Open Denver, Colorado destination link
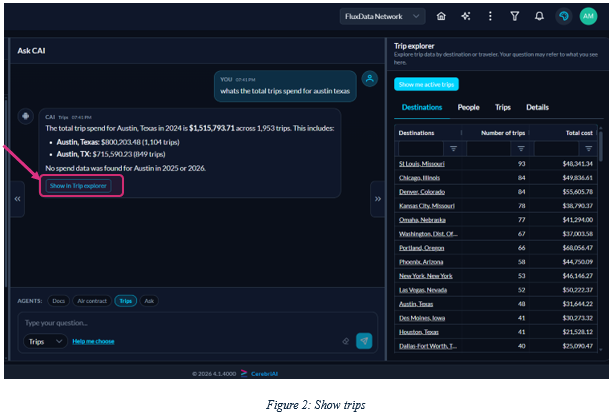 [x=422, y=192]
